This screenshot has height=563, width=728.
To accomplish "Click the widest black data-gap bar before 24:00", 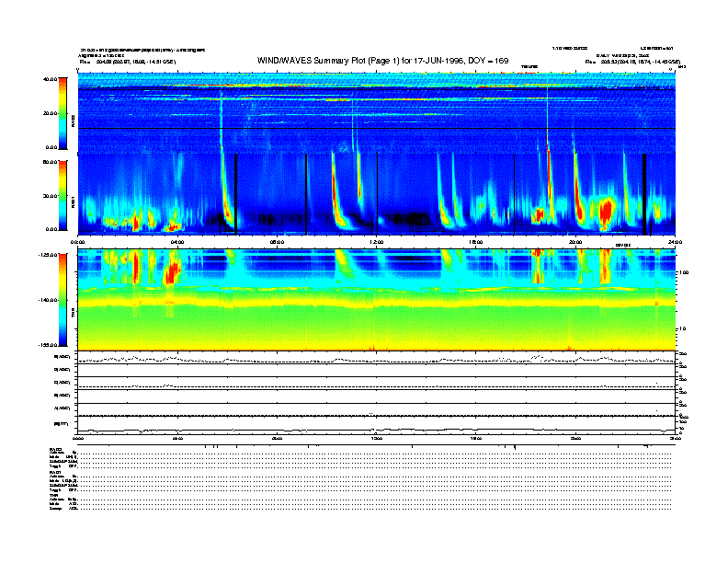I will [644, 194].
